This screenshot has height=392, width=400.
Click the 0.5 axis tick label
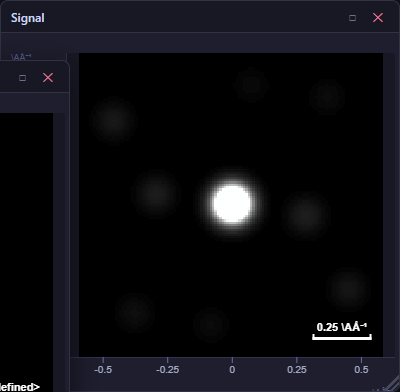(361, 369)
